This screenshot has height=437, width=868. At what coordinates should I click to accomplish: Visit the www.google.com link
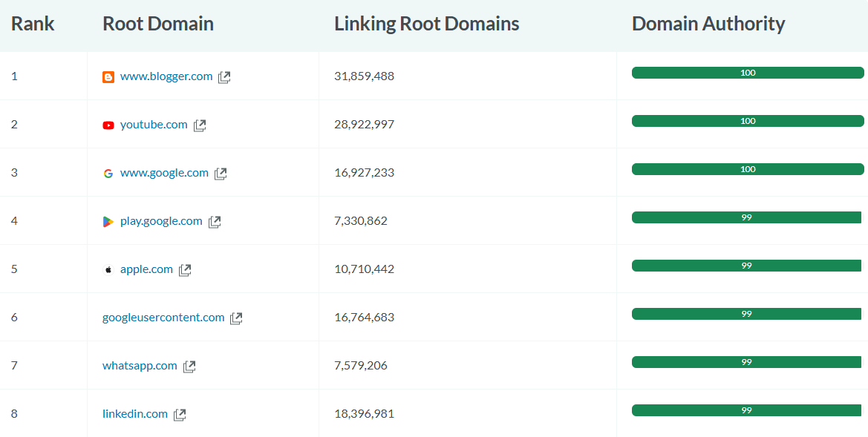pyautogui.click(x=164, y=173)
